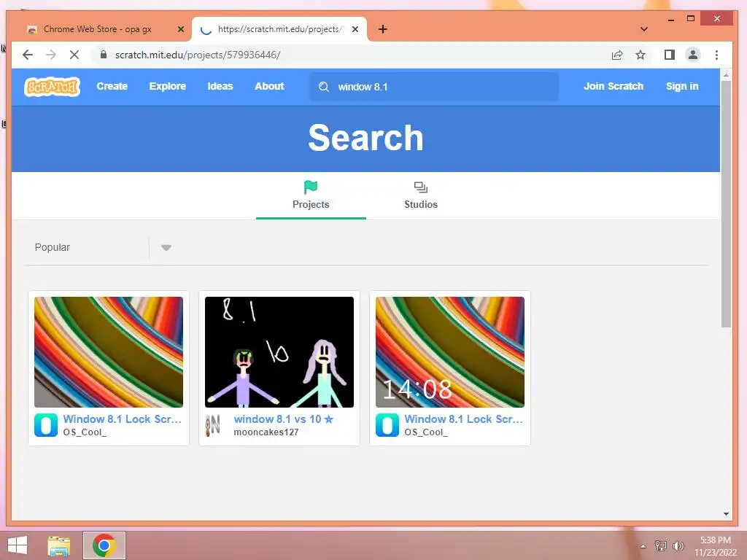The height and width of the screenshot is (560, 747).
Task: Open the Create menu item
Action: point(112,86)
